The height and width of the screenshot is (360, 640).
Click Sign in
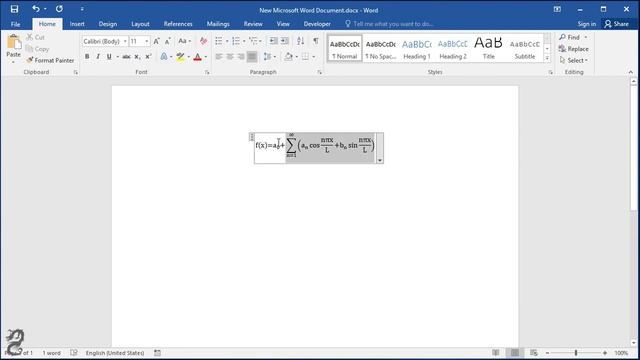(587, 24)
